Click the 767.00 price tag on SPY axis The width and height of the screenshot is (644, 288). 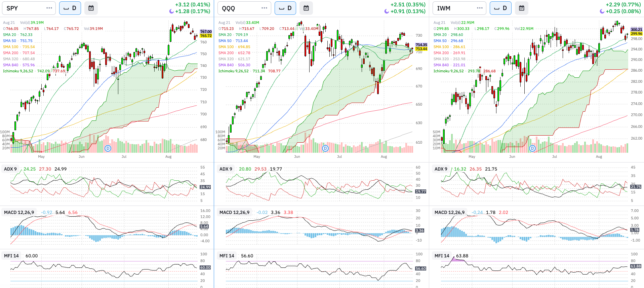(x=206, y=32)
